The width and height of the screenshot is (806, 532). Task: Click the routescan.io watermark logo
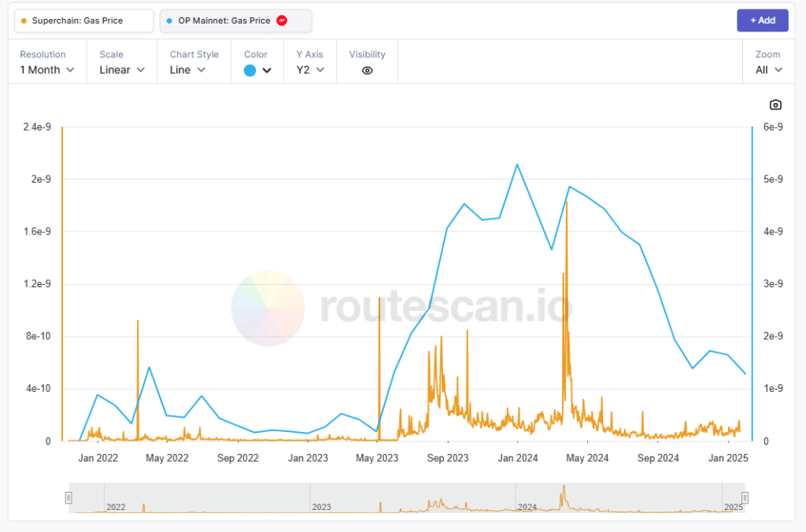[x=268, y=308]
